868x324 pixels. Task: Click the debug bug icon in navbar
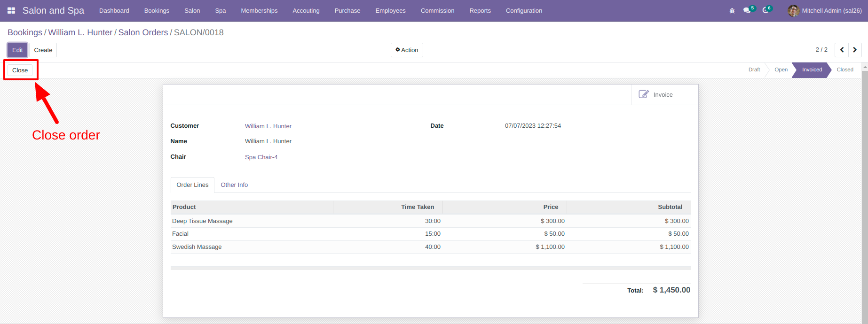tap(732, 10)
